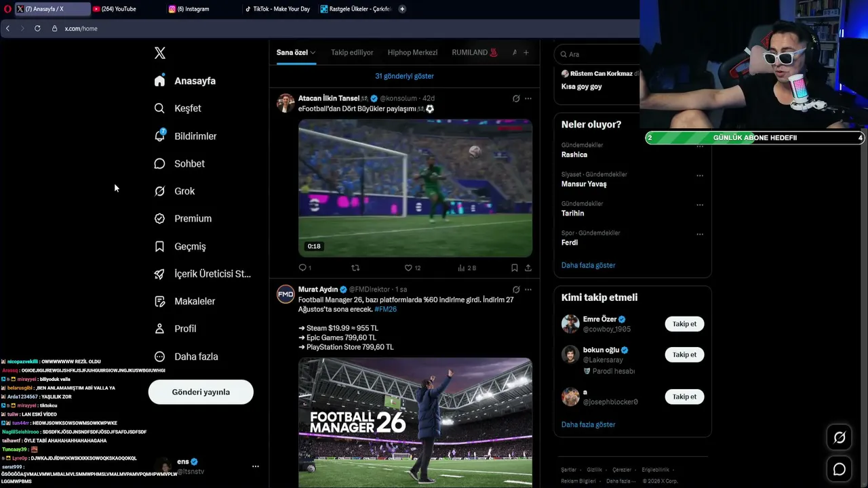Open Murat Aydın's FMD avatar

[285, 294]
